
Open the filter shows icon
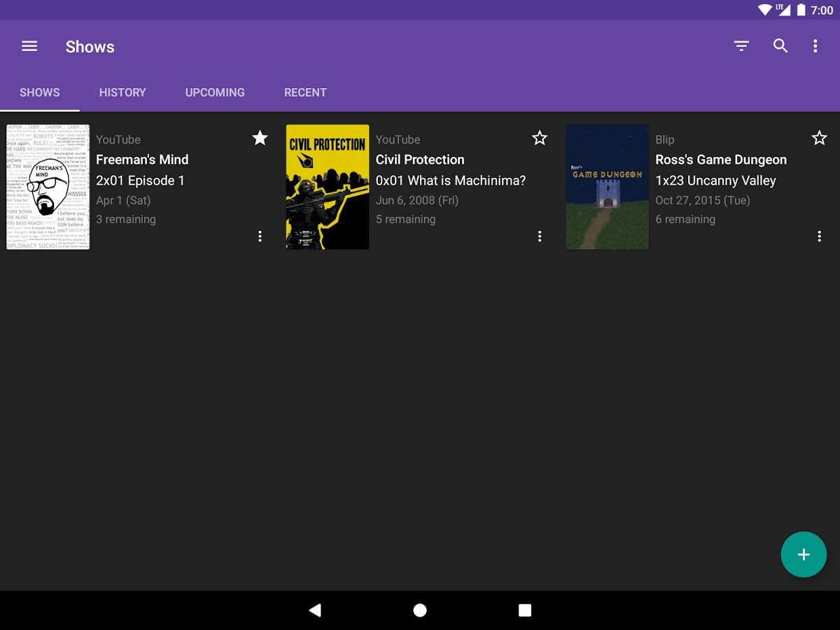pyautogui.click(x=741, y=46)
